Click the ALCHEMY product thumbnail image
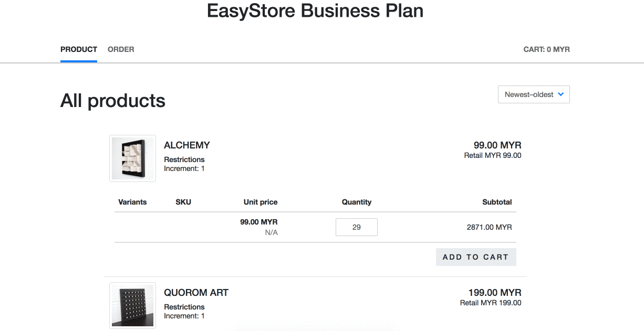Screen dimensions: 644x331 click(x=132, y=158)
